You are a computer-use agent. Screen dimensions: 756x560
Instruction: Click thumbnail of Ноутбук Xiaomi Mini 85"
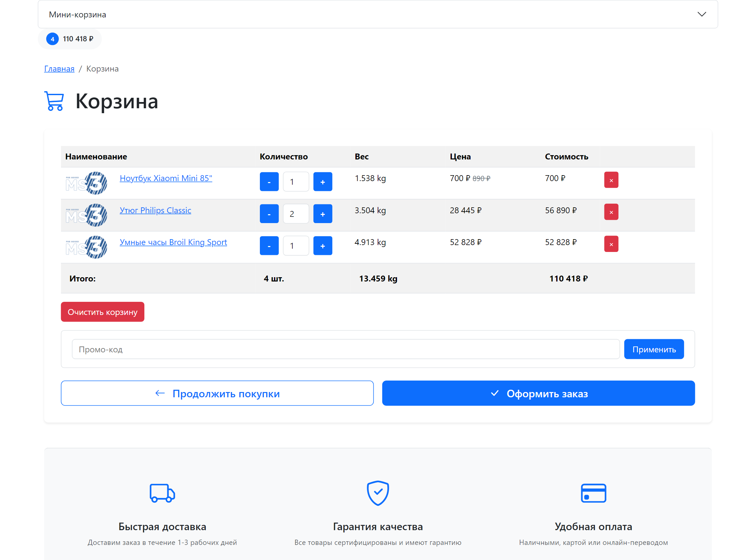click(x=86, y=183)
